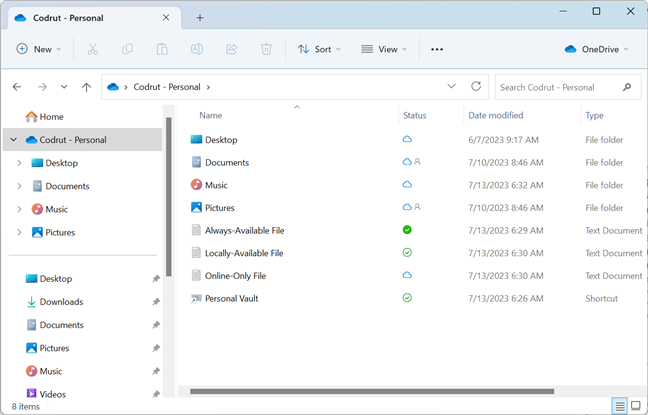648x415 pixels.
Task: Click the horizontal scrollbar in file list
Action: pos(370,391)
